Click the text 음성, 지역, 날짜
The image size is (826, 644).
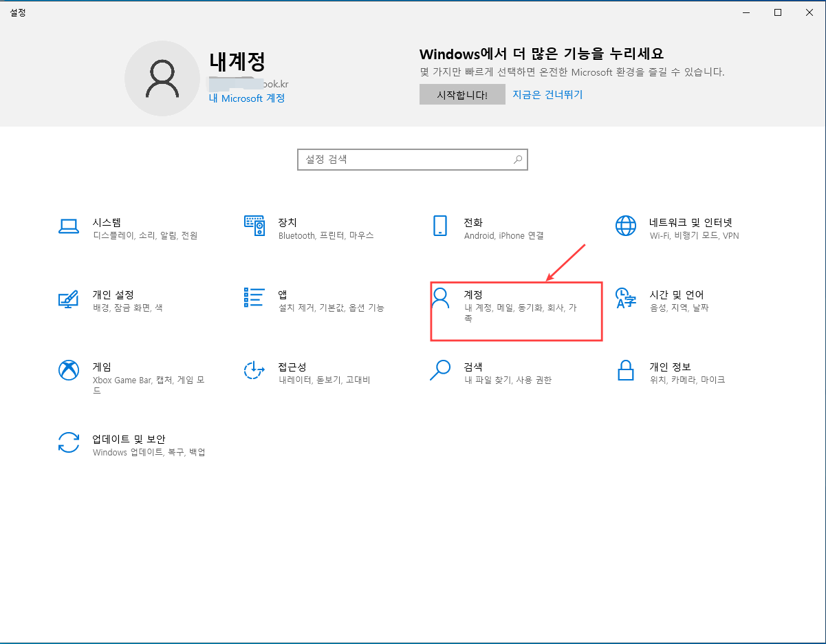coord(680,308)
